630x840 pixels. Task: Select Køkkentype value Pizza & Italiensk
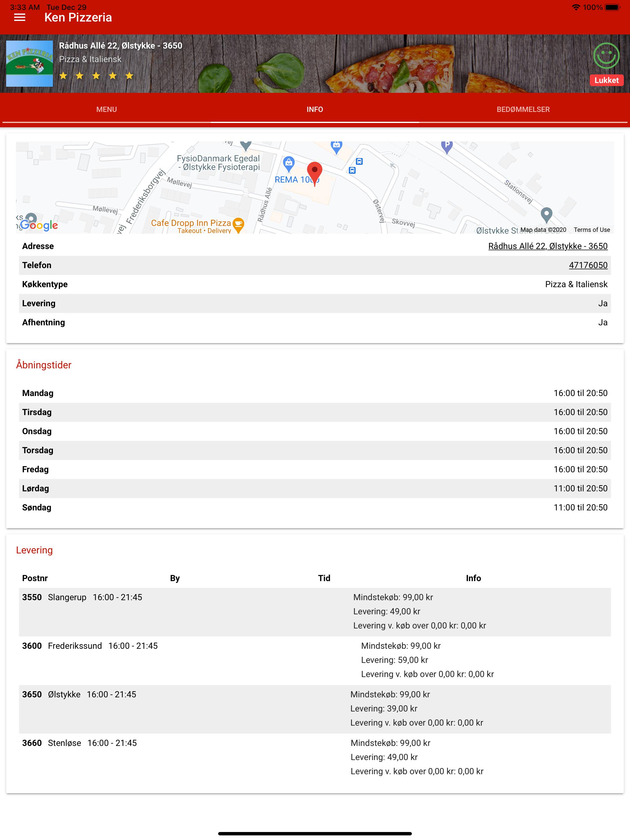pos(576,284)
